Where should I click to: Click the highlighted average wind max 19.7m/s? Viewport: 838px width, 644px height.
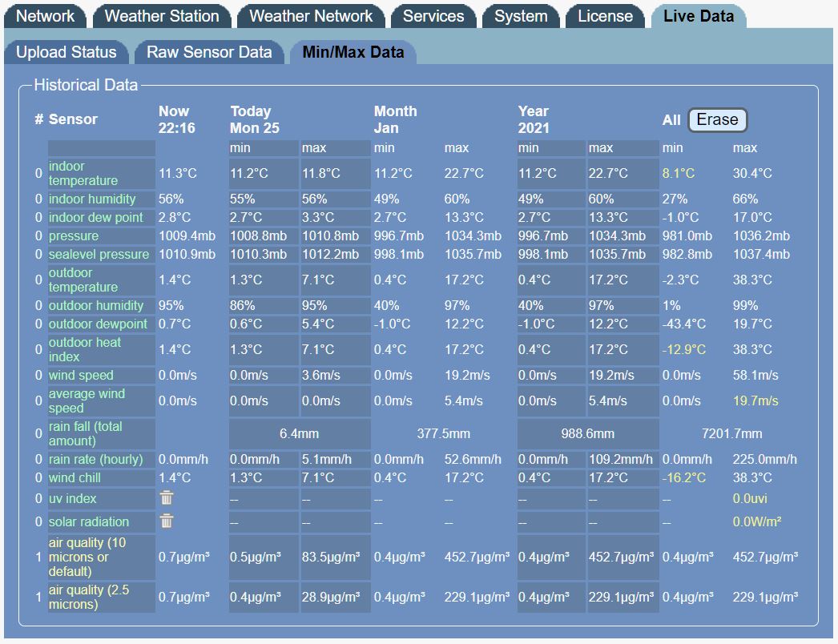pyautogui.click(x=755, y=400)
